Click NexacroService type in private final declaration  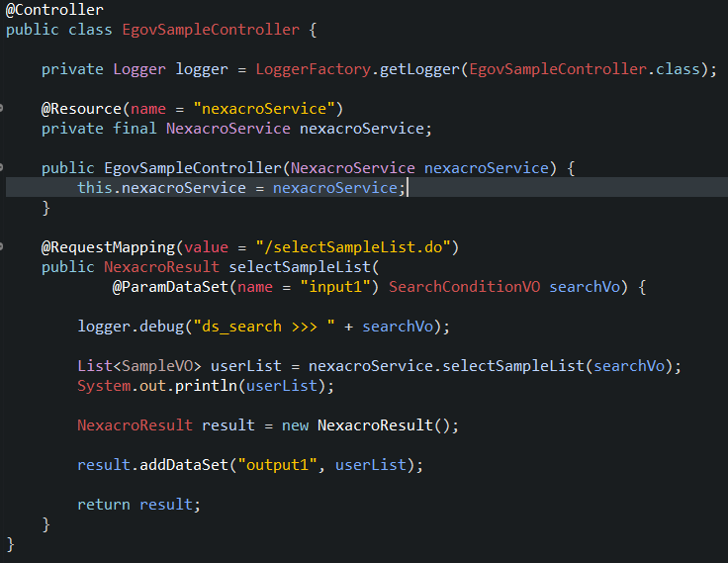(227, 129)
